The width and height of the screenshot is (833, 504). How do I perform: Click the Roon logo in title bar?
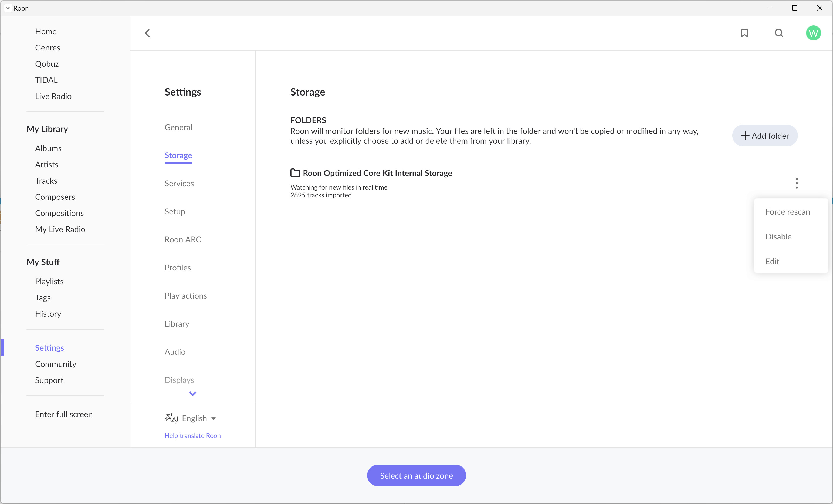click(x=8, y=8)
